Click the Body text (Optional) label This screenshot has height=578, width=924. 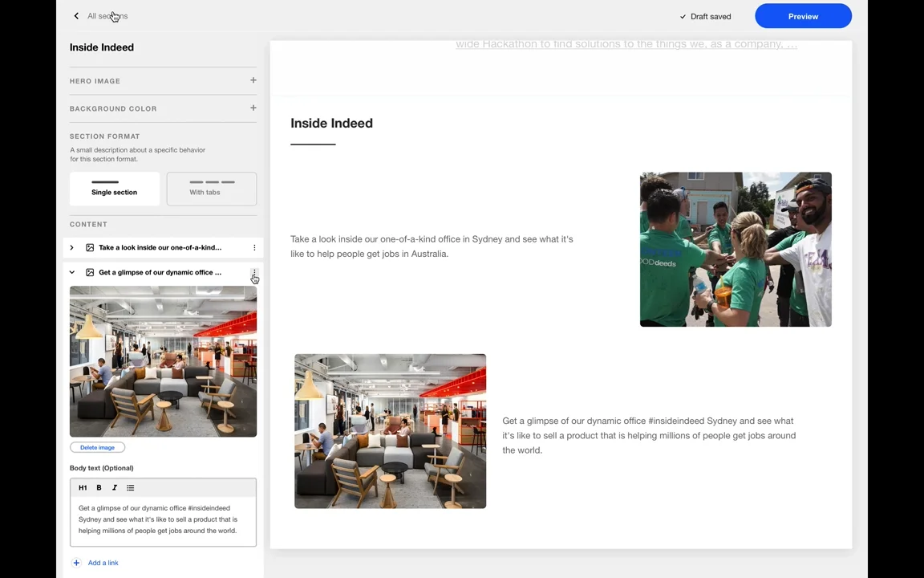(101, 468)
